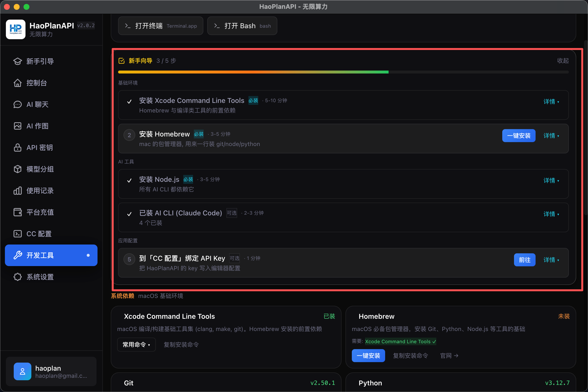Click the AI 聊天 chat bubble icon

(17, 105)
